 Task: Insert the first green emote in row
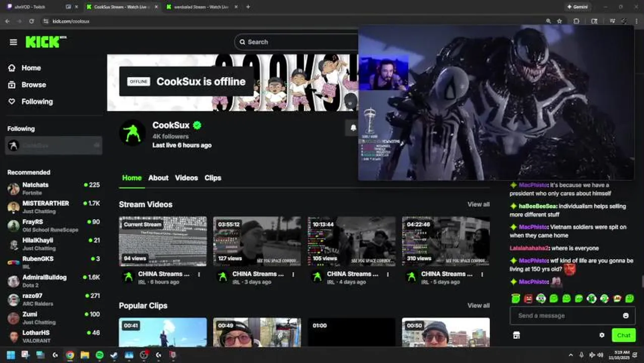[516, 298]
